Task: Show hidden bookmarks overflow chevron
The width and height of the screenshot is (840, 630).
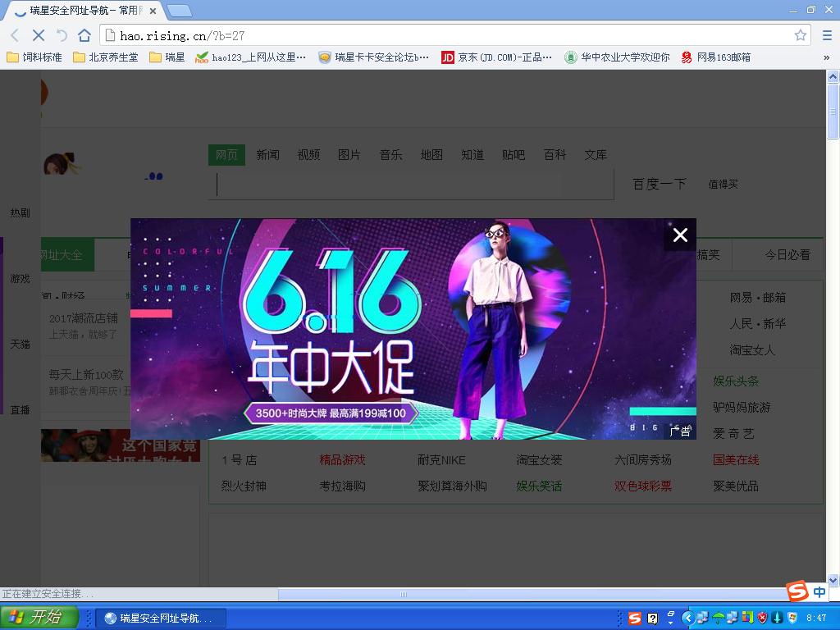Action: click(x=827, y=57)
